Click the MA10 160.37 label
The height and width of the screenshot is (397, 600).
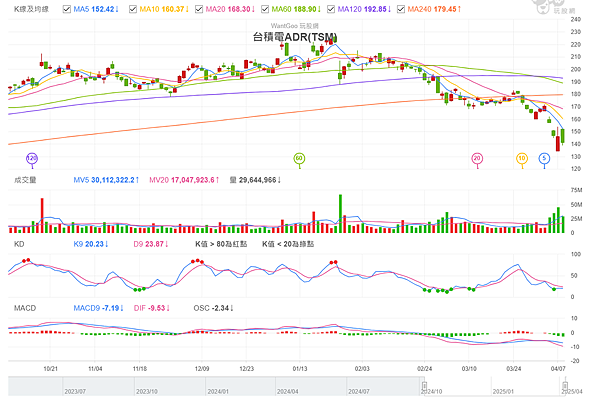click(164, 9)
